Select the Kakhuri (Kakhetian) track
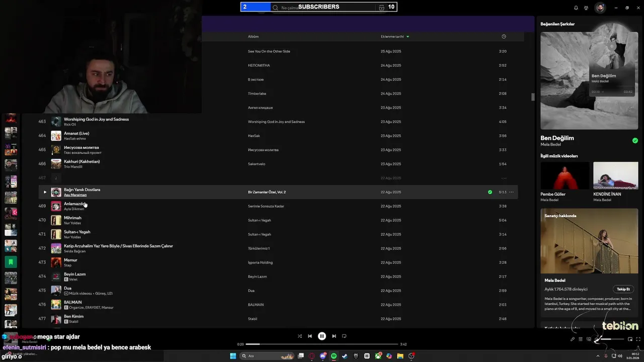Image resolution: width=644 pixels, height=362 pixels. (x=82, y=162)
